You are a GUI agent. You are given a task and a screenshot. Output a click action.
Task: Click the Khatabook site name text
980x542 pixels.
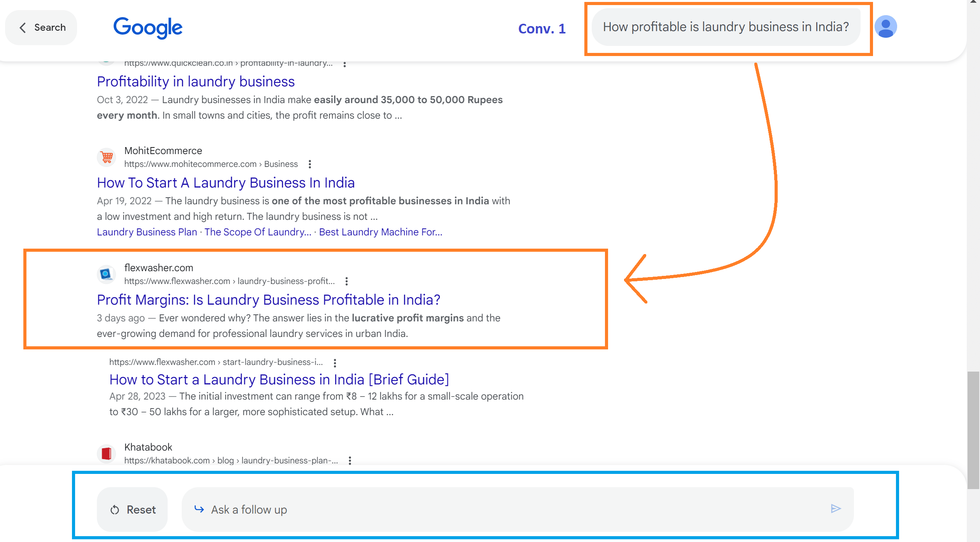(x=148, y=447)
